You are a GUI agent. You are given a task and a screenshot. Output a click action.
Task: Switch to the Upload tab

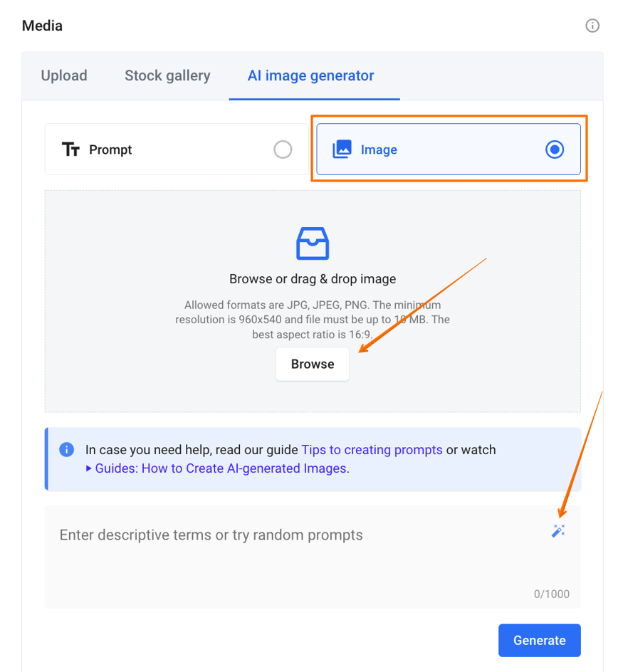pyautogui.click(x=63, y=75)
